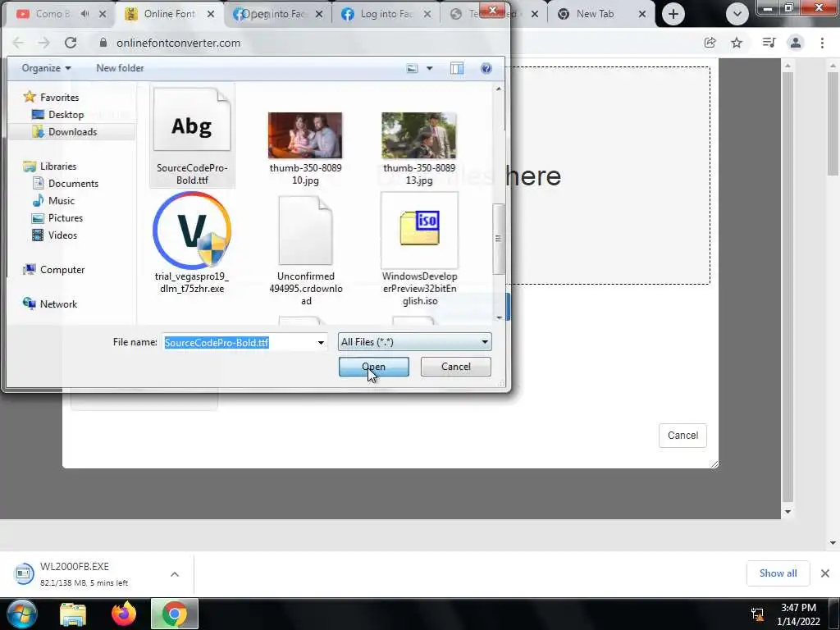Reload the page
The image size is (840, 630).
(x=71, y=43)
